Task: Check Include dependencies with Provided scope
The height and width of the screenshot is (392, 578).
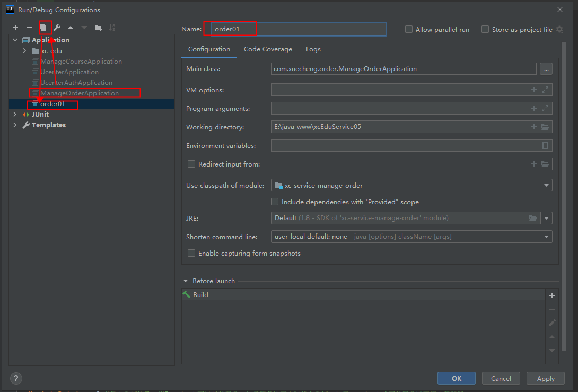Action: [x=275, y=202]
